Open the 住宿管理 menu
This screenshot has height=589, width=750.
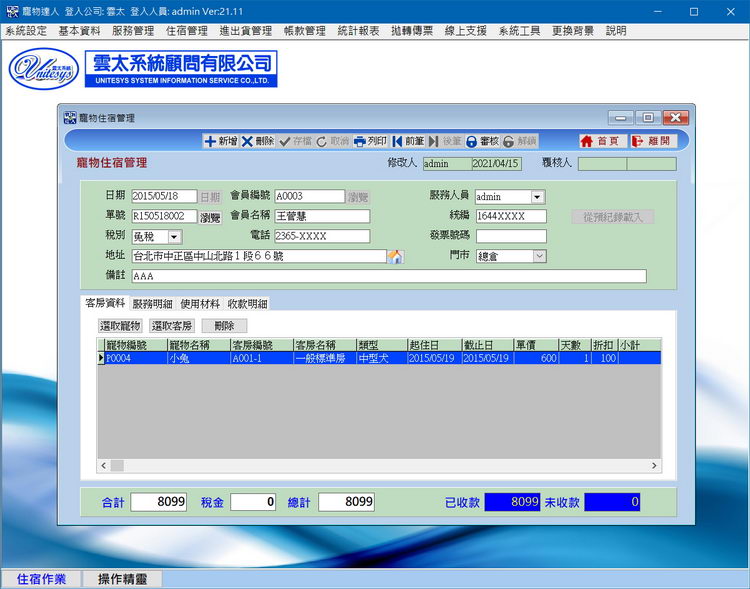186,31
